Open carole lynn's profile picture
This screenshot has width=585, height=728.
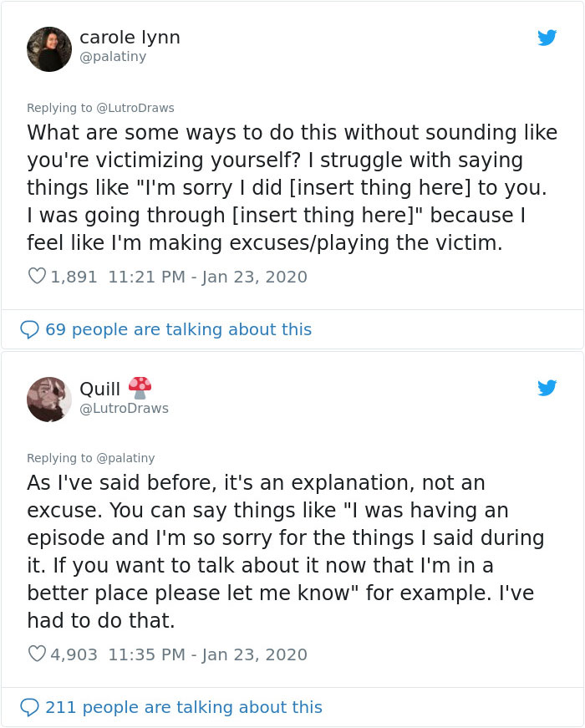click(x=49, y=49)
